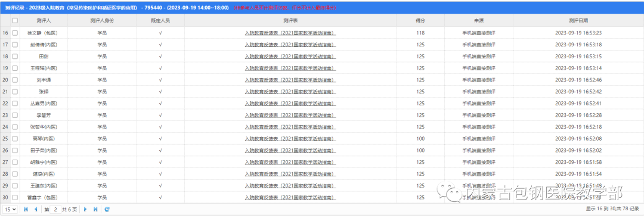Select row 20 刘宇通 checkbox
Screen dimensions: 644x221
tap(15, 80)
